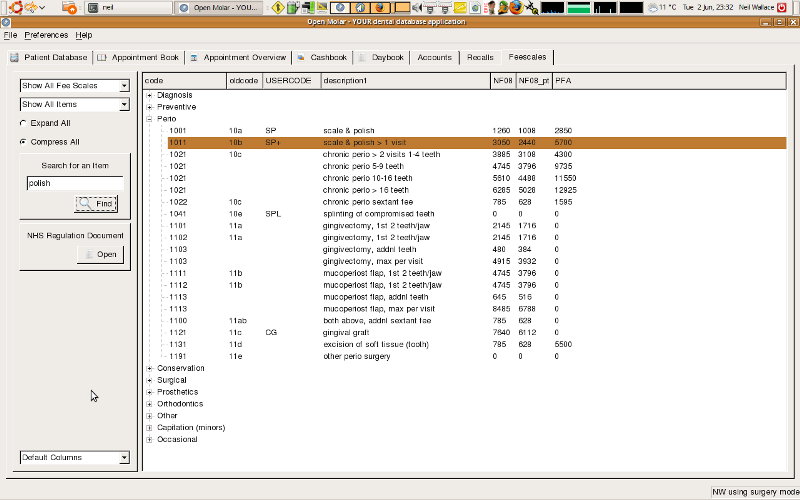The height and width of the screenshot is (500, 800).
Task: Switch to Accounts tab
Action: point(434,58)
